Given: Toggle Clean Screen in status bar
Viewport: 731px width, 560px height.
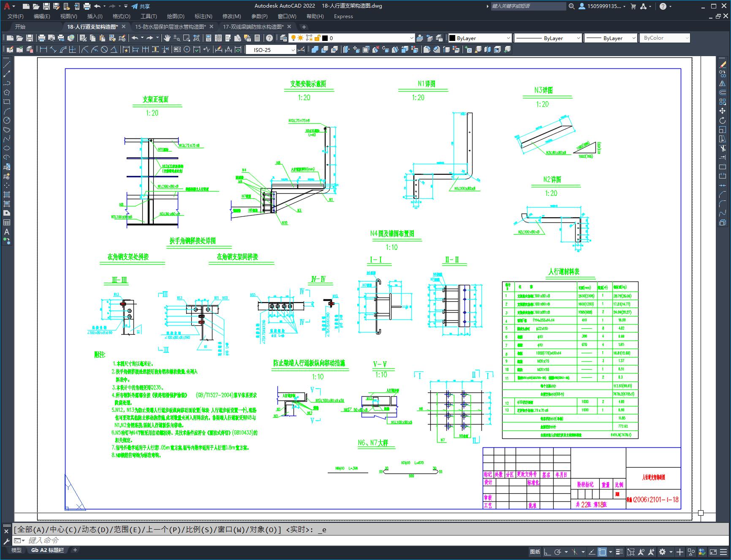Looking at the screenshot, I should (x=713, y=552).
